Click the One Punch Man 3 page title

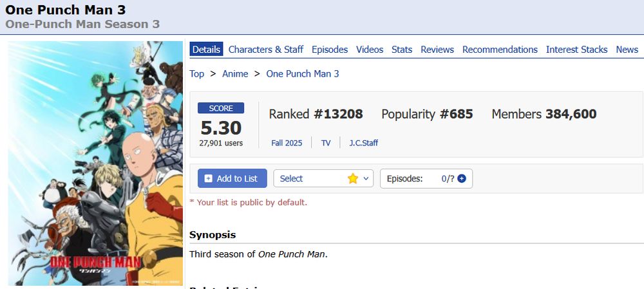66,9
